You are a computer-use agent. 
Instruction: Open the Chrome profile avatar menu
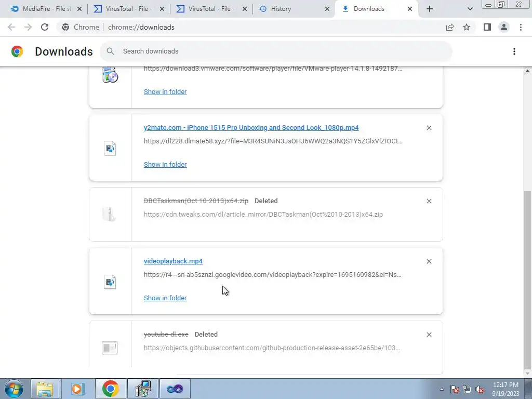pyautogui.click(x=504, y=27)
